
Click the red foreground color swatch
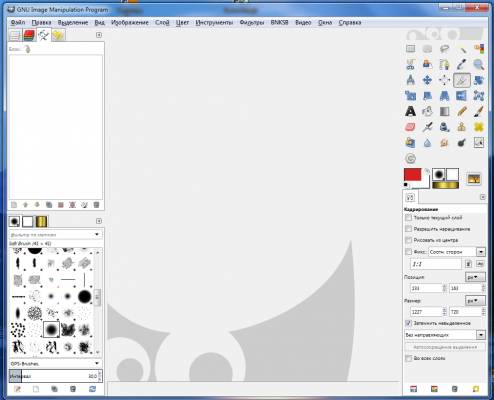pyautogui.click(x=412, y=174)
